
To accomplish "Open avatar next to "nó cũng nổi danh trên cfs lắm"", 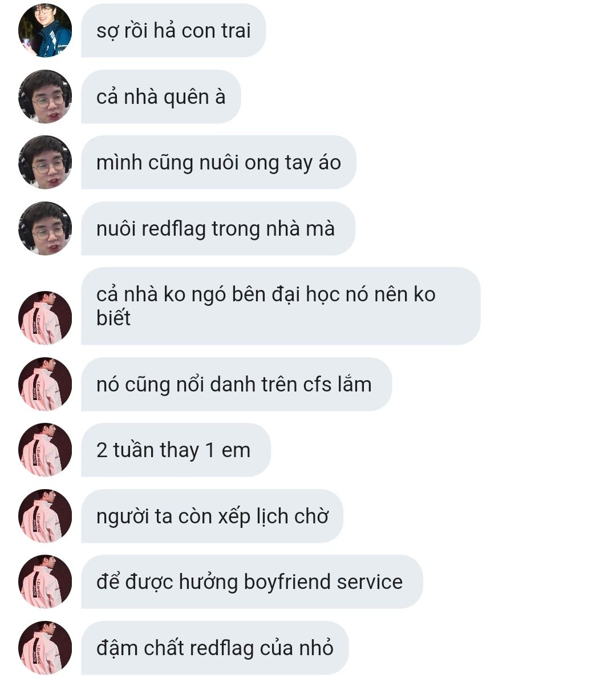I will tap(45, 384).
